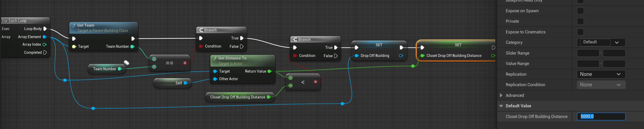Enable the Expose on Spawn checkbox

[580, 11]
